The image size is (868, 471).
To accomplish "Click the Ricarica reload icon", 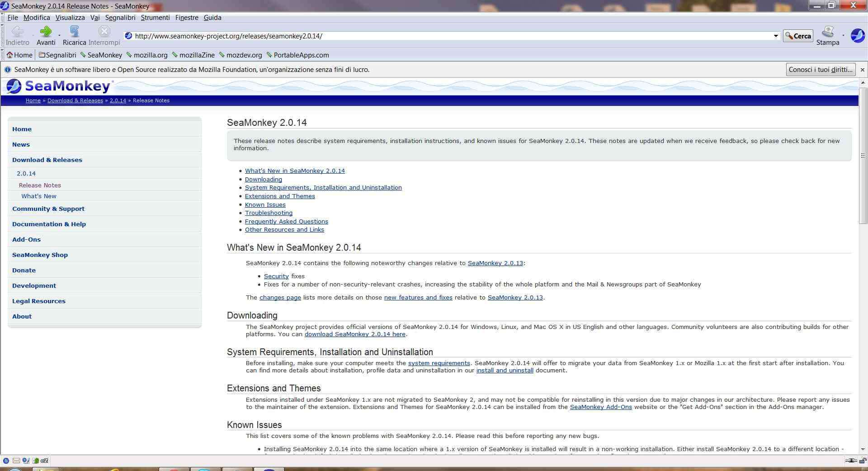I will point(74,32).
